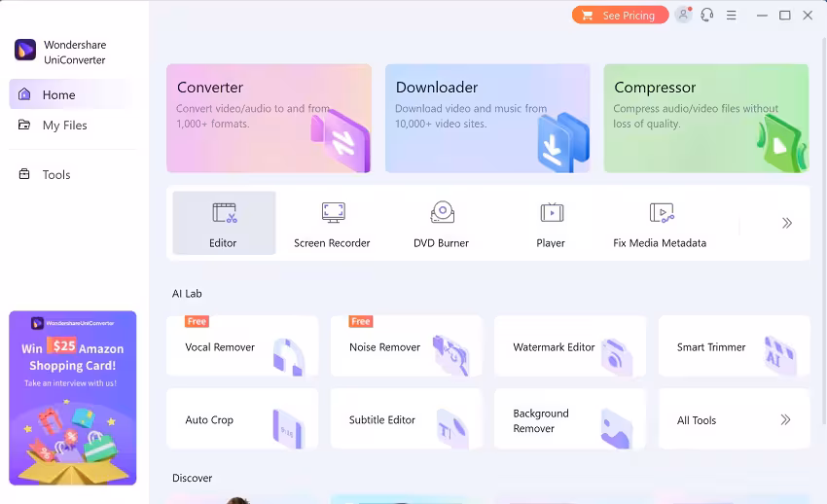Open the hamburger menu icon
Screen dimensions: 827x504
pos(731,16)
